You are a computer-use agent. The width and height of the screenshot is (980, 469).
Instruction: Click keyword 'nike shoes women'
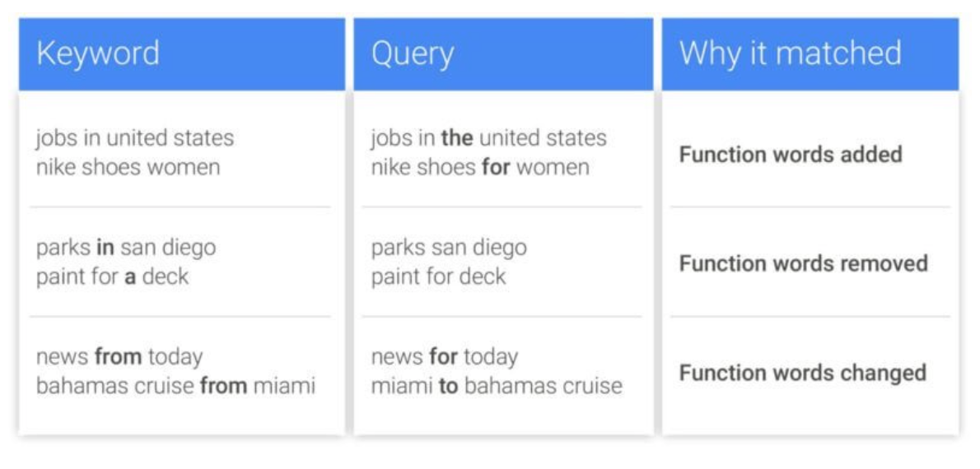click(x=128, y=167)
